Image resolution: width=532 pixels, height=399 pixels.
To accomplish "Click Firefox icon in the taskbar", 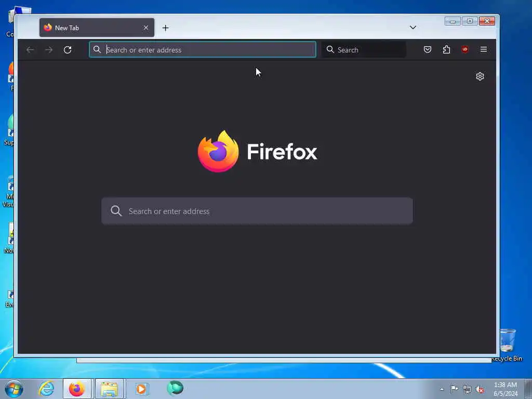I will (77, 389).
